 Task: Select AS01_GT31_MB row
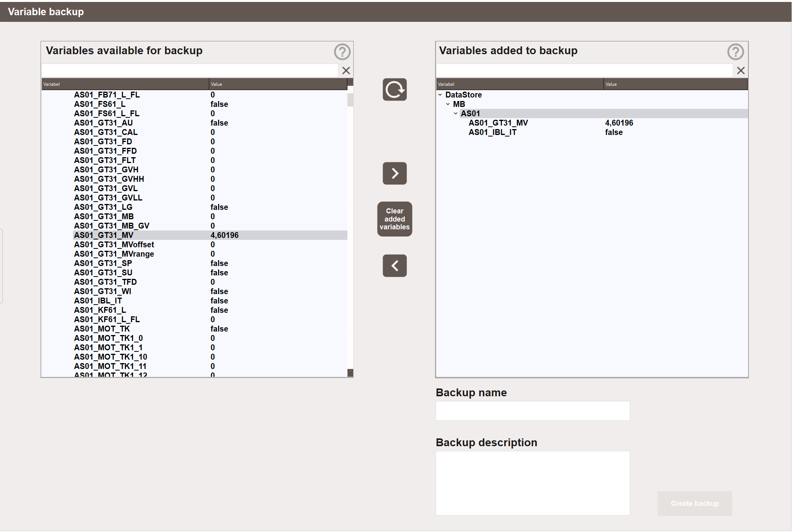(210, 216)
